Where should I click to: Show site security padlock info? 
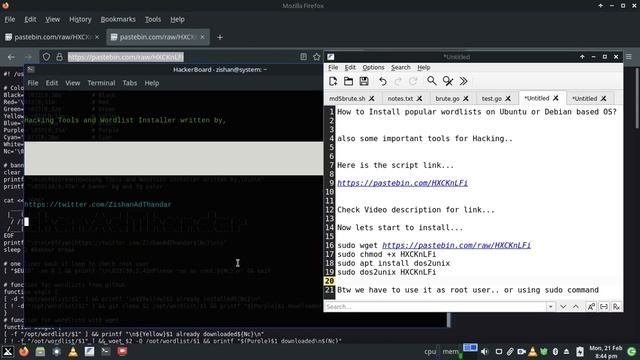(x=59, y=57)
